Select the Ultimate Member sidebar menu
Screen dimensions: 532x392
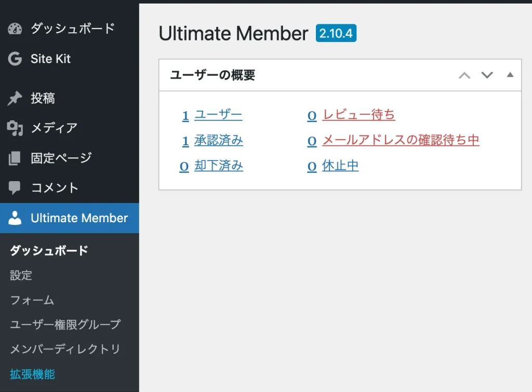coord(70,218)
